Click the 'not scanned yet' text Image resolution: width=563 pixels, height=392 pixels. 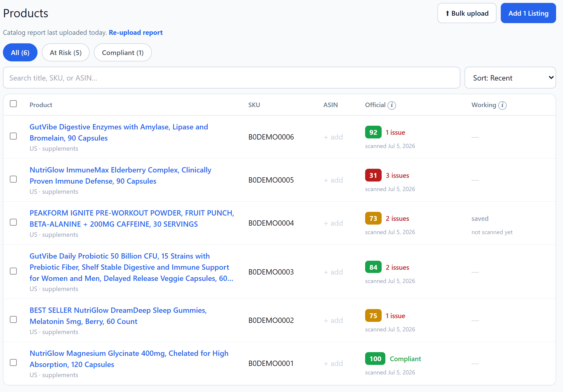pos(492,232)
